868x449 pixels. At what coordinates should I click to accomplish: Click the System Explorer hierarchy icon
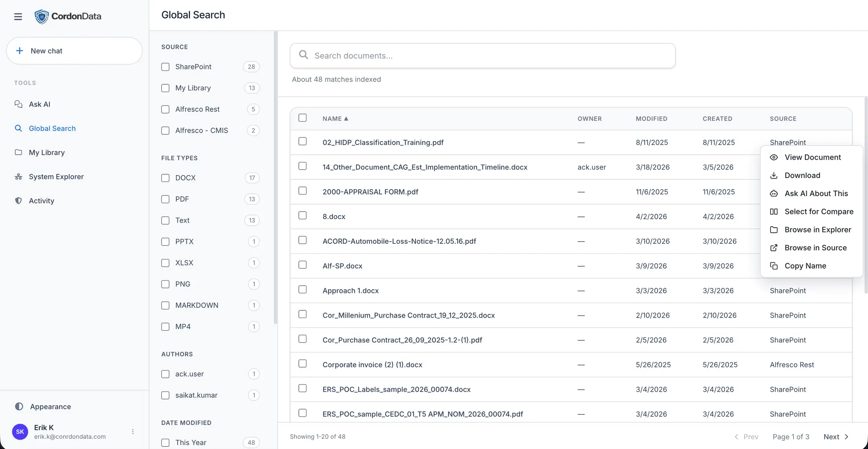pyautogui.click(x=18, y=176)
